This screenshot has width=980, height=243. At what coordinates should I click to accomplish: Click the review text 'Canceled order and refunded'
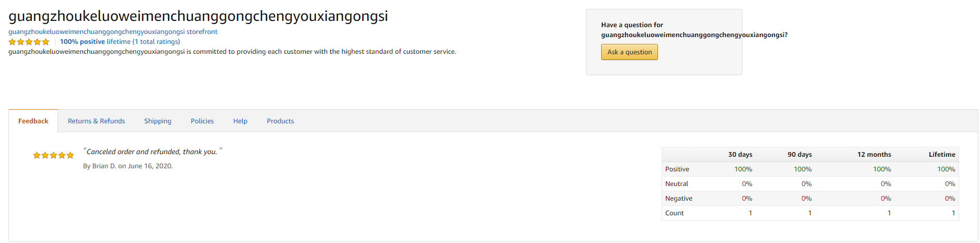(x=151, y=152)
